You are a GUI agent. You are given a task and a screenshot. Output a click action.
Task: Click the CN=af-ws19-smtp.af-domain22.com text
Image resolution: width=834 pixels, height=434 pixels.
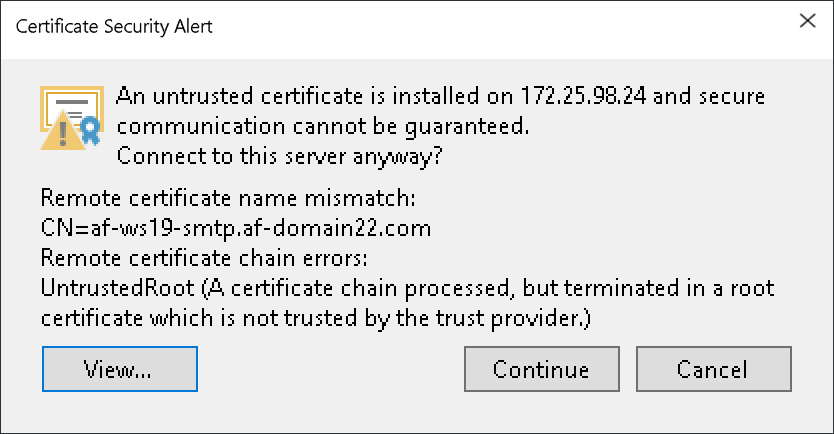pos(236,229)
